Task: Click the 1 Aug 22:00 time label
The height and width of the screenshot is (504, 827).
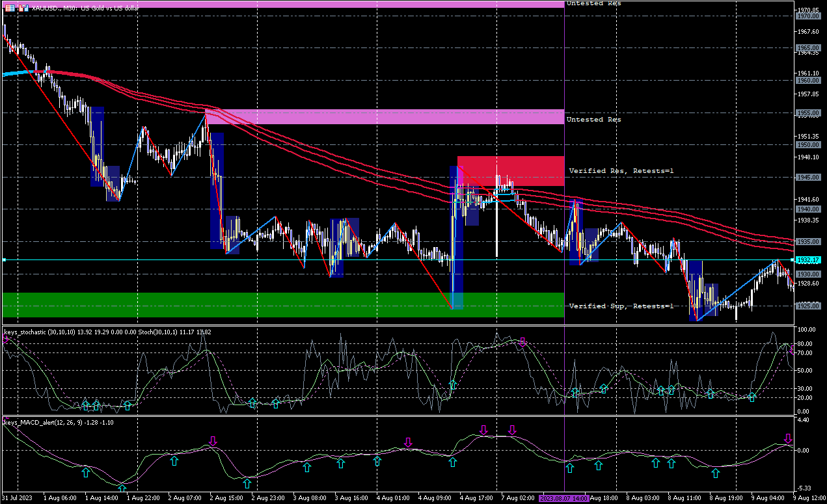Action: 143,498
